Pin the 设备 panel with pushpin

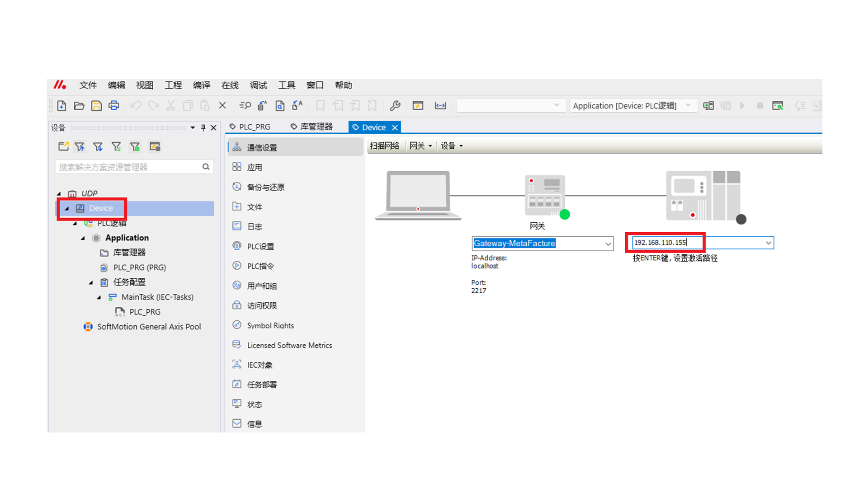coord(203,128)
